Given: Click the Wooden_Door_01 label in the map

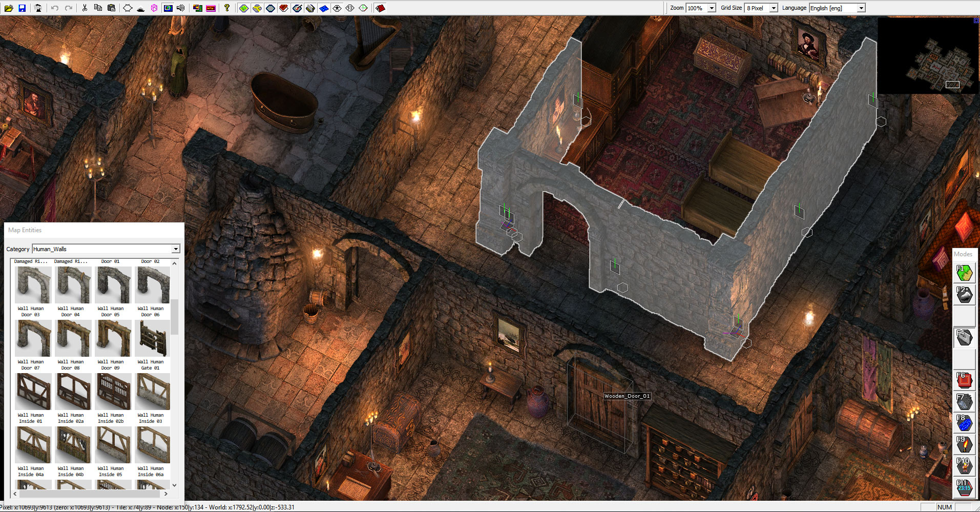Looking at the screenshot, I should coord(627,396).
